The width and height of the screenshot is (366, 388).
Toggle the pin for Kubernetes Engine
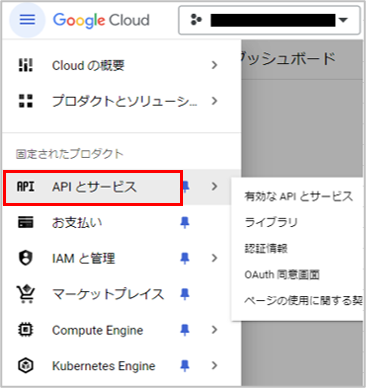point(185,366)
